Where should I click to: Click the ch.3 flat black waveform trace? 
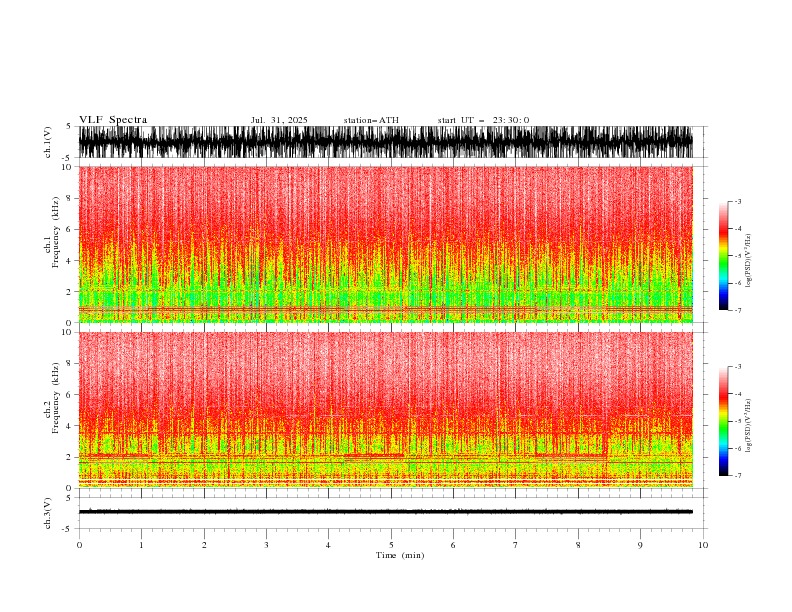click(385, 512)
